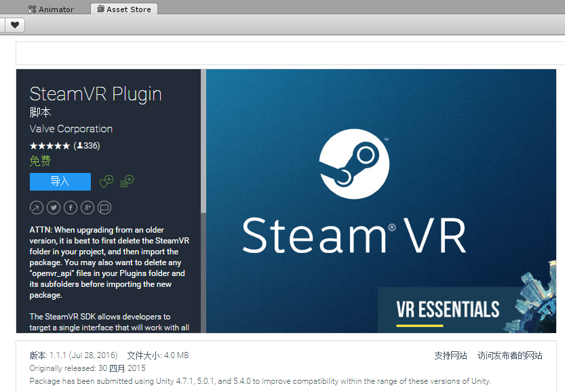Viewport: 565px width, 392px height.
Task: Open the 支持网站 support link
Action: [450, 355]
